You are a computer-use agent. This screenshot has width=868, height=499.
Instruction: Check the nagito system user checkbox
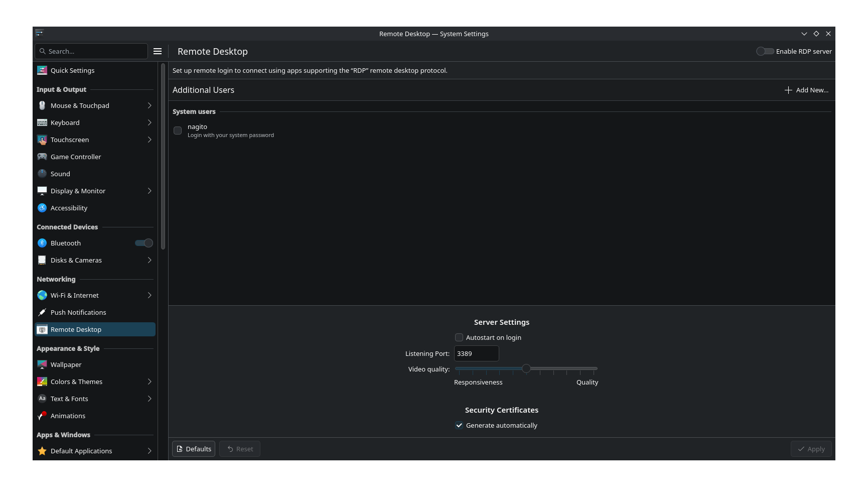click(x=178, y=131)
